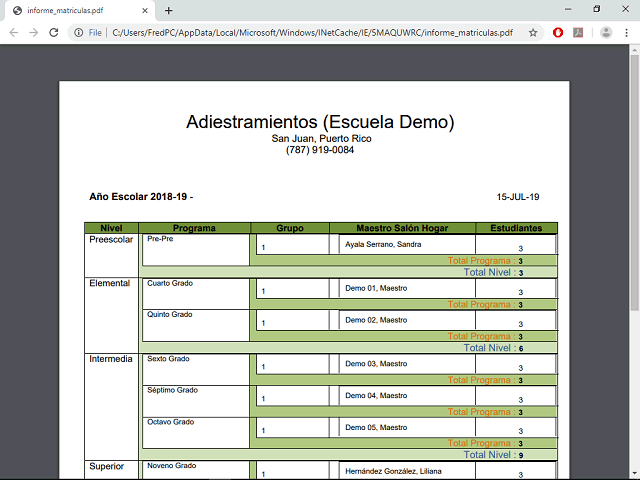
Task: Click the scrollbar down arrow
Action: 634,473
